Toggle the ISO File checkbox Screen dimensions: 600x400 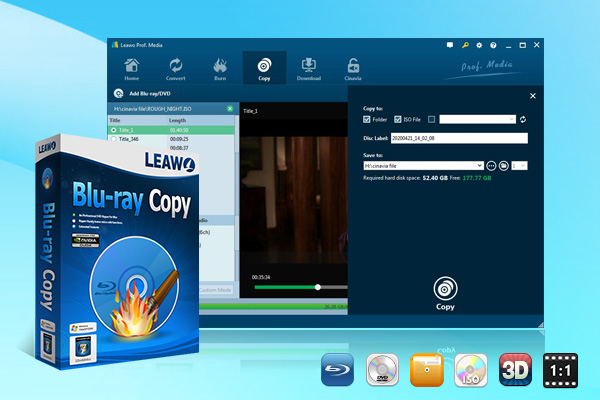398,119
